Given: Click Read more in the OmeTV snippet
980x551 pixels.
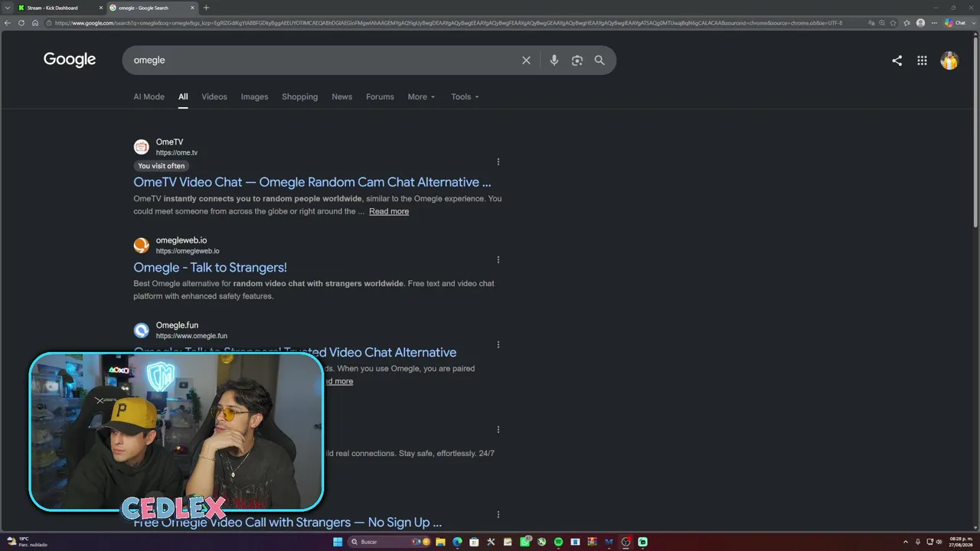Looking at the screenshot, I should 389,211.
